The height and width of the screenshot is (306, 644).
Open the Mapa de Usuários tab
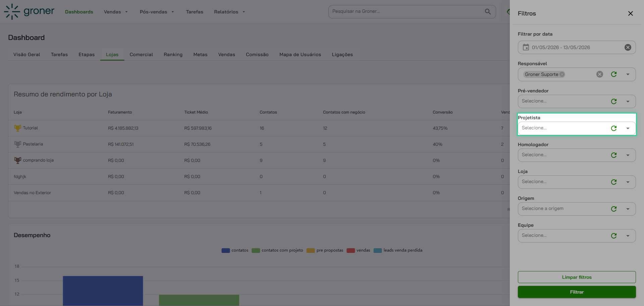pyautogui.click(x=300, y=54)
